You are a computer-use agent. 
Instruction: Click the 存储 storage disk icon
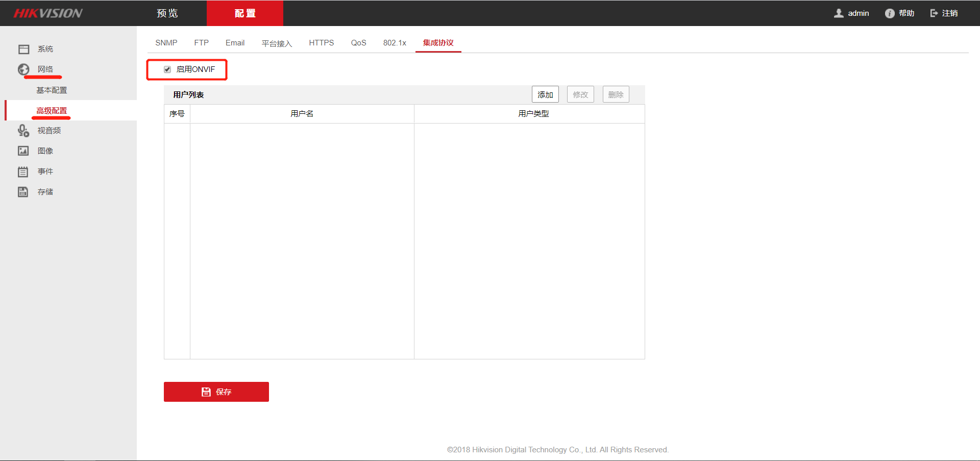point(23,192)
